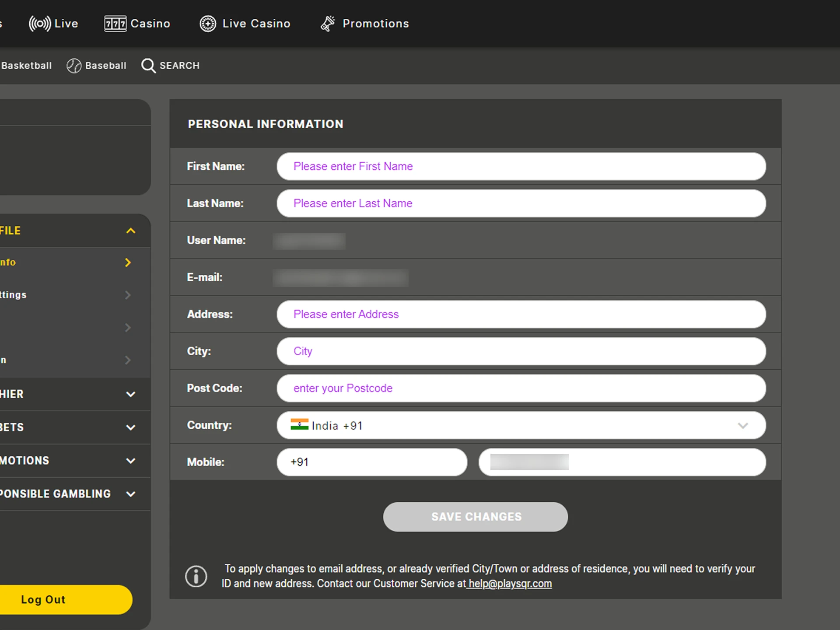Screen dimensions: 840x630
Task: Click the Promotions icon
Action: coord(326,24)
